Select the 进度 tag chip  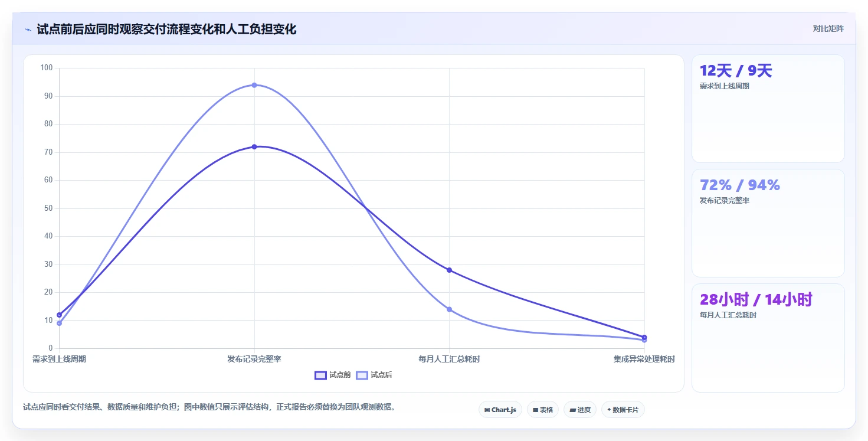tap(580, 410)
